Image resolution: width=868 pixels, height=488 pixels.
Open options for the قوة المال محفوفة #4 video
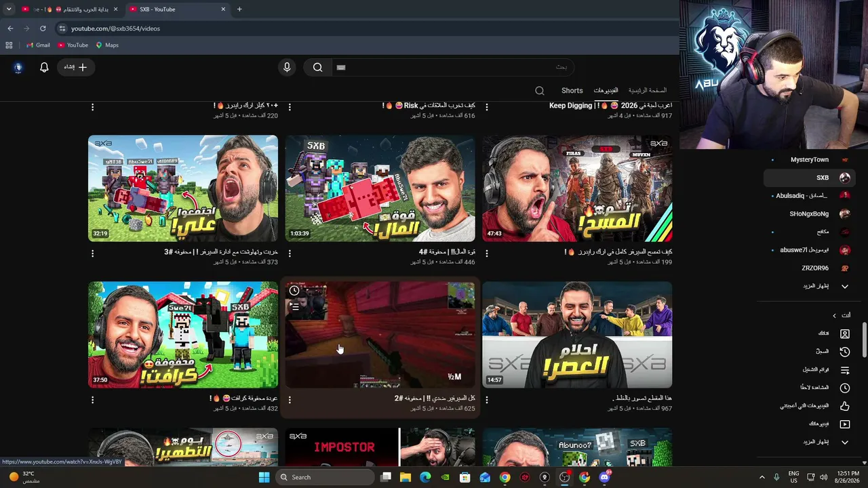coord(290,253)
